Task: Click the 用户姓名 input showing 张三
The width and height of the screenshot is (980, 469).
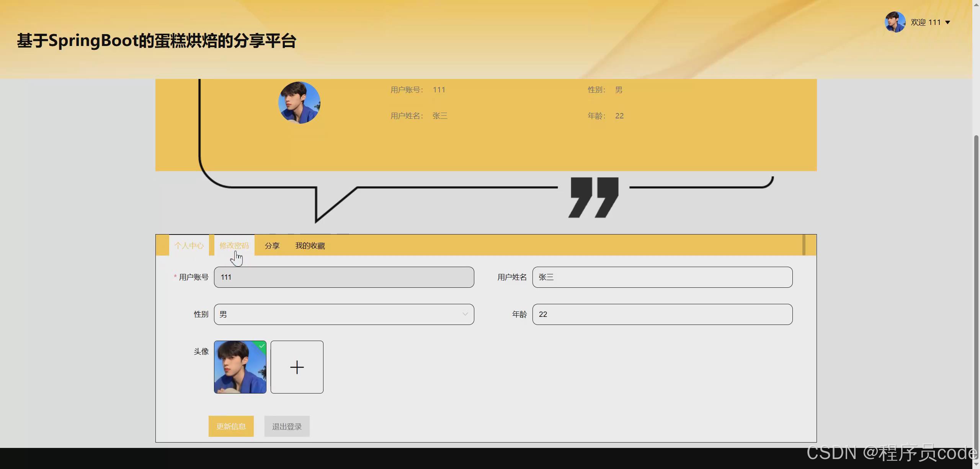Action: [x=662, y=277]
